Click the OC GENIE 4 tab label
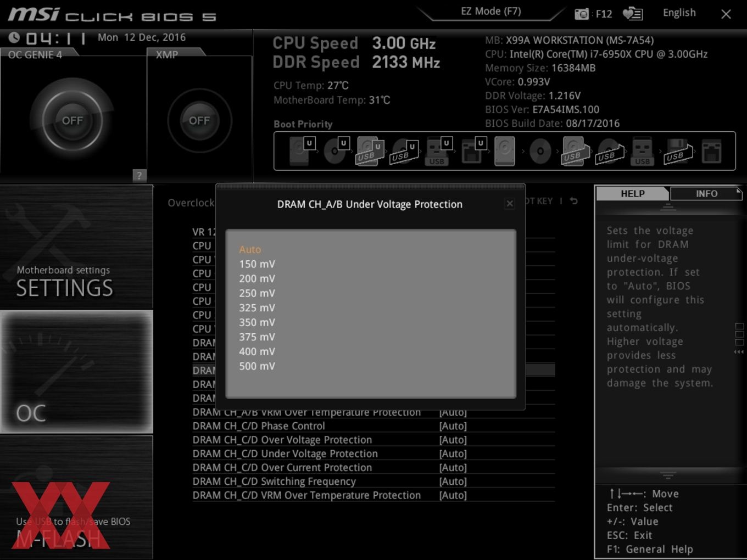This screenshot has width=747, height=560. pos(35,54)
